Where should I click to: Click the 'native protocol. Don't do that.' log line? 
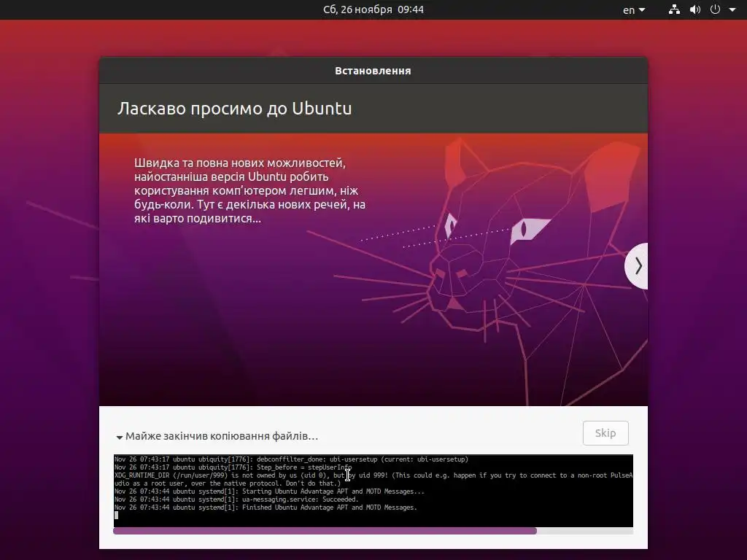[228, 483]
